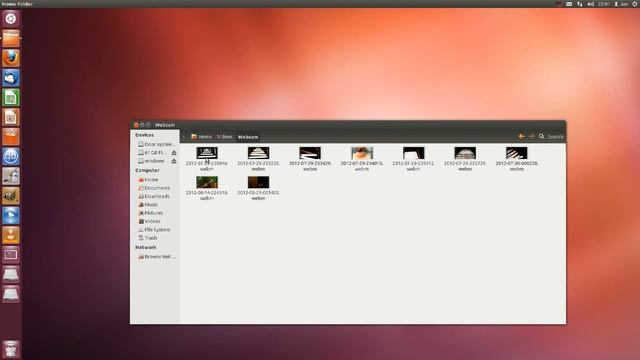Open the blue play-button launcher icon
This screenshot has height=360, width=640.
pos(11,215)
